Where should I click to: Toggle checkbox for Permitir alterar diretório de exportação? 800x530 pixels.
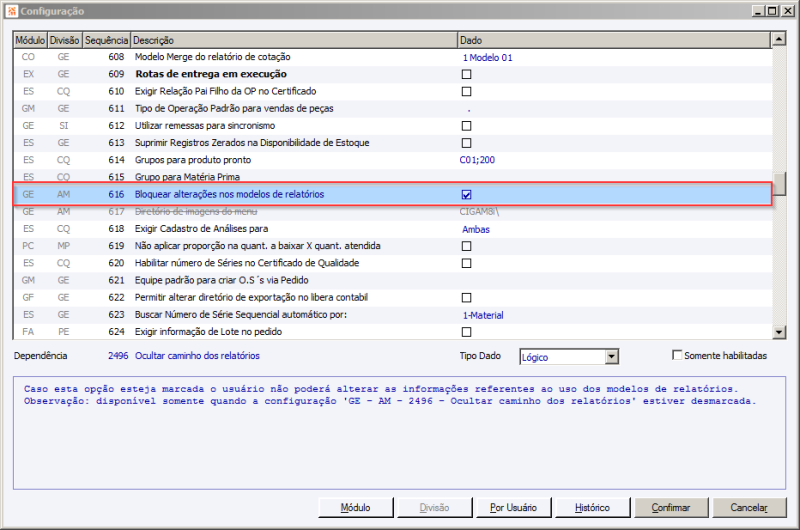coord(466,298)
